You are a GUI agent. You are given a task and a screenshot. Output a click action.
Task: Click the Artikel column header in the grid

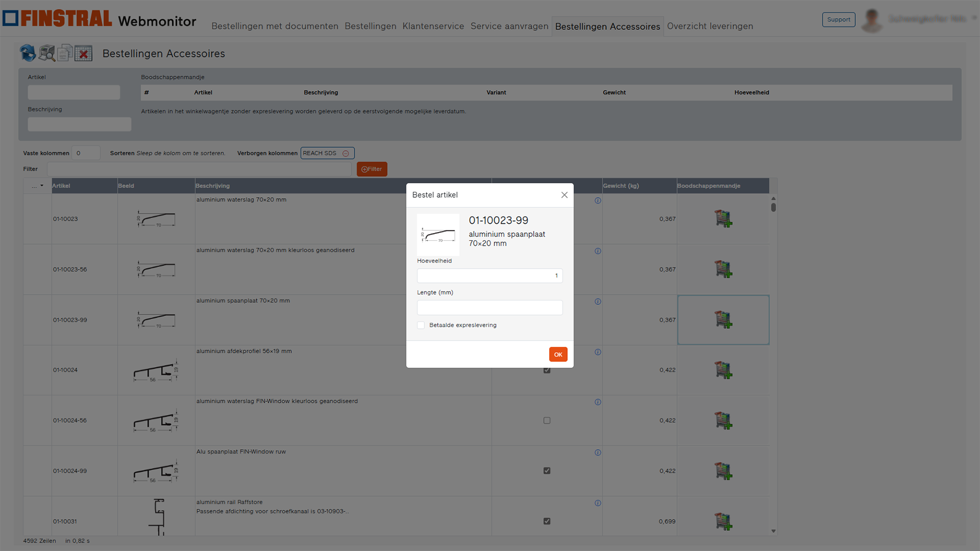click(x=84, y=186)
